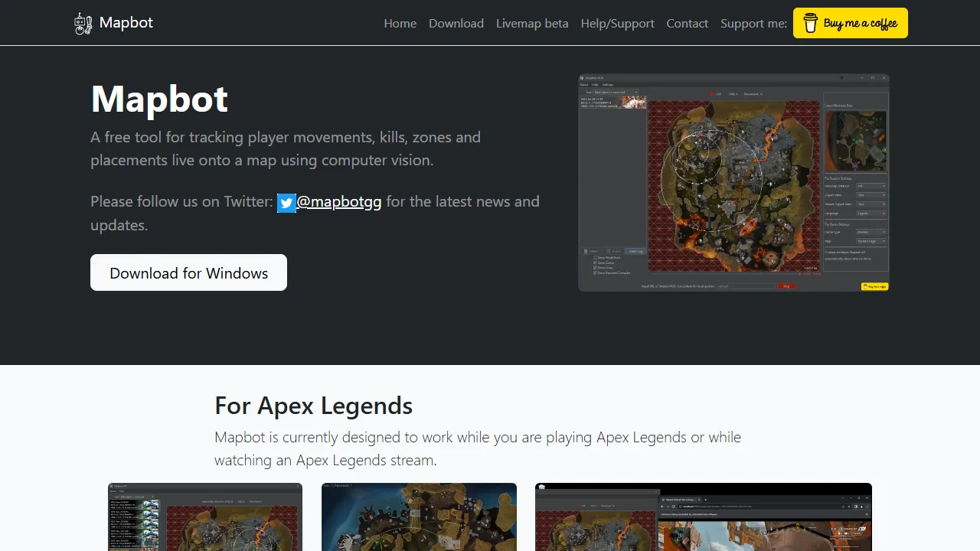Click the Twitter bird icon before @mapbotgg
The height and width of the screenshot is (551, 980).
(x=286, y=203)
